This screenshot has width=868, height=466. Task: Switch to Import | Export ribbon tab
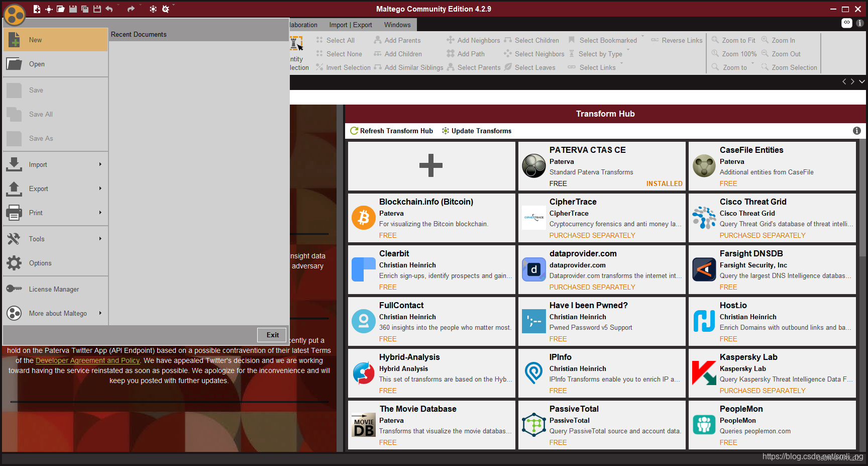[351, 25]
